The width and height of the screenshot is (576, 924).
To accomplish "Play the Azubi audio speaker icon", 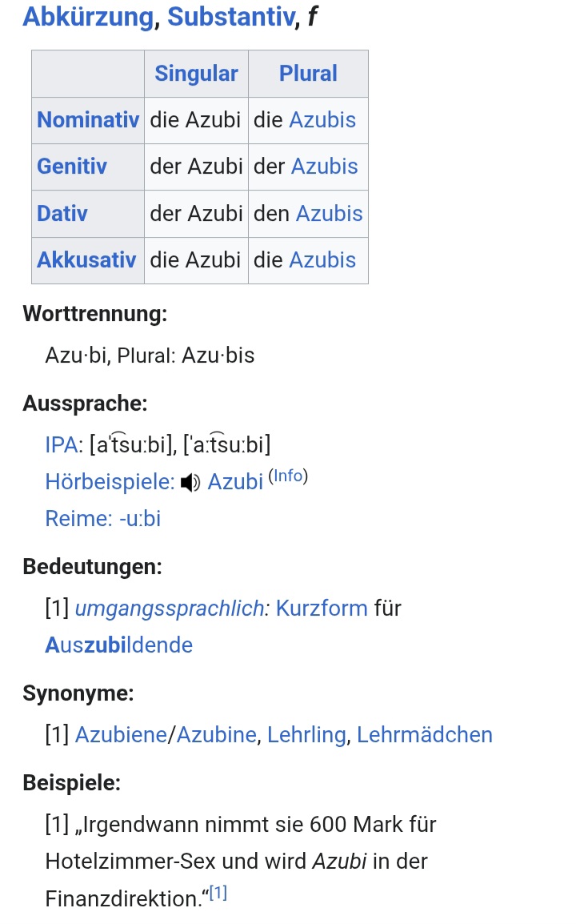I will coord(190,482).
